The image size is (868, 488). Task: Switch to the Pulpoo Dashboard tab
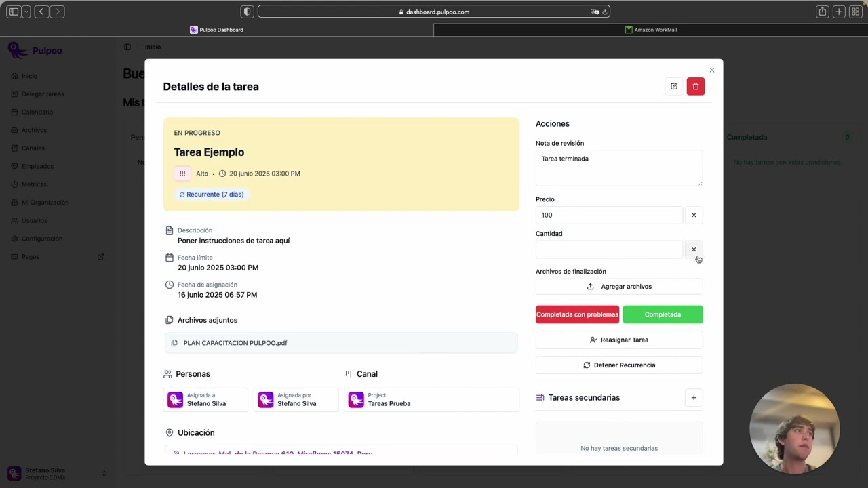click(216, 30)
